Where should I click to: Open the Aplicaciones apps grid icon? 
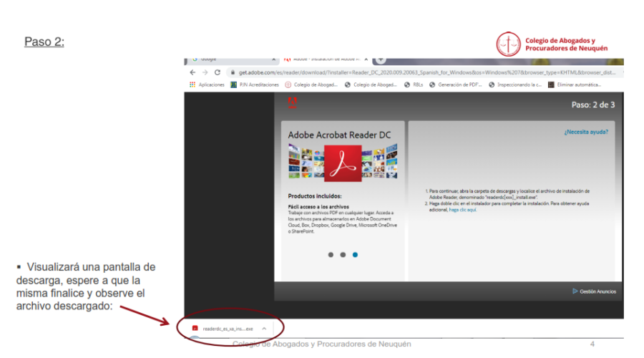192,84
